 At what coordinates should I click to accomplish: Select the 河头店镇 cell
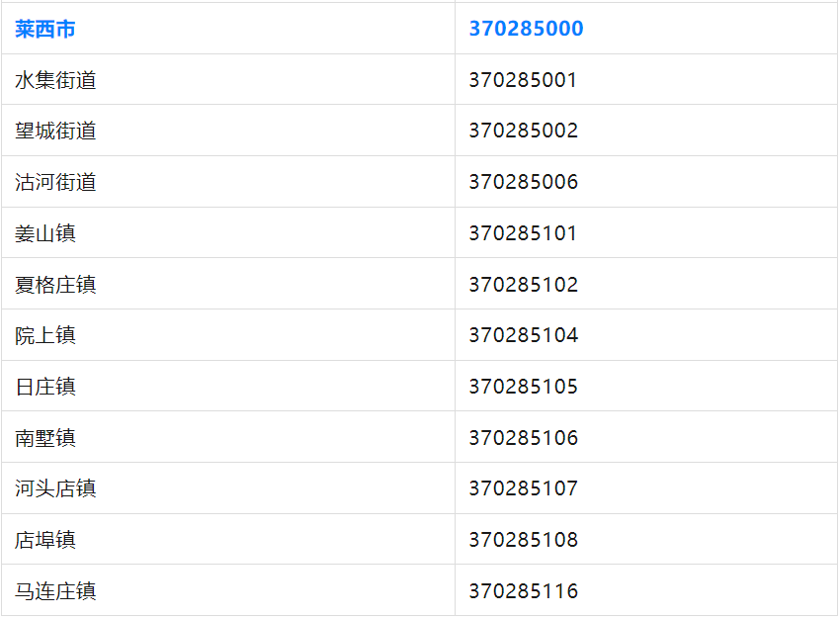tap(55, 488)
